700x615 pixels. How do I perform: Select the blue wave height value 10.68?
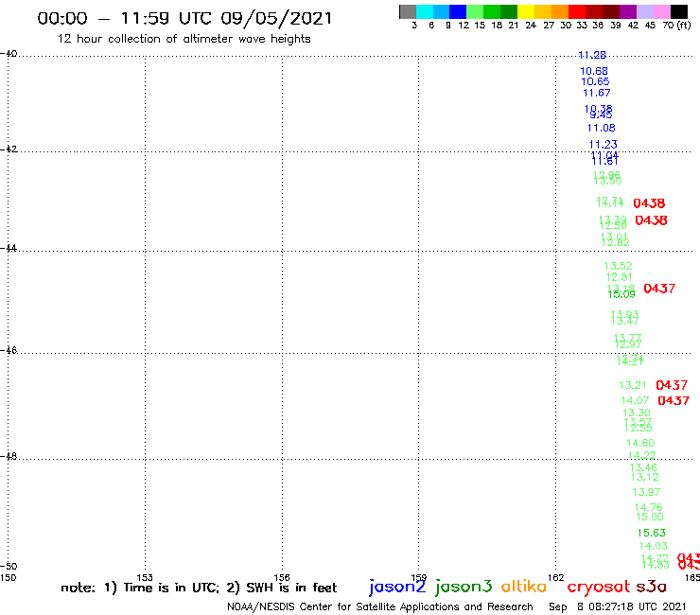594,71
